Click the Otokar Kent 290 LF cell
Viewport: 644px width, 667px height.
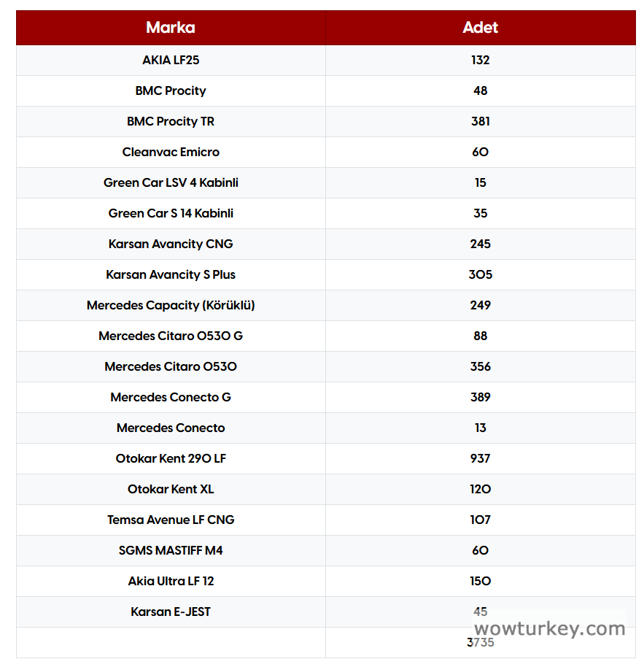[x=171, y=458]
